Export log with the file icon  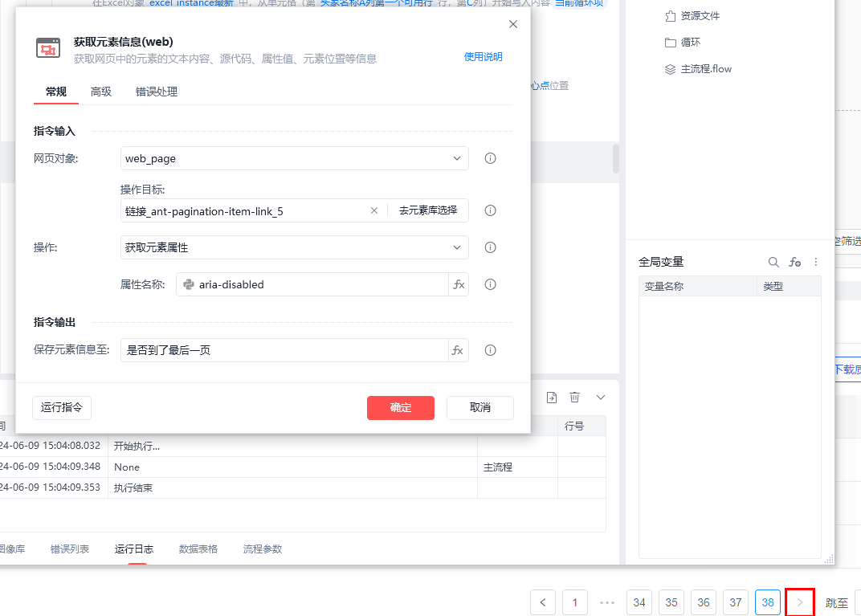[552, 398]
